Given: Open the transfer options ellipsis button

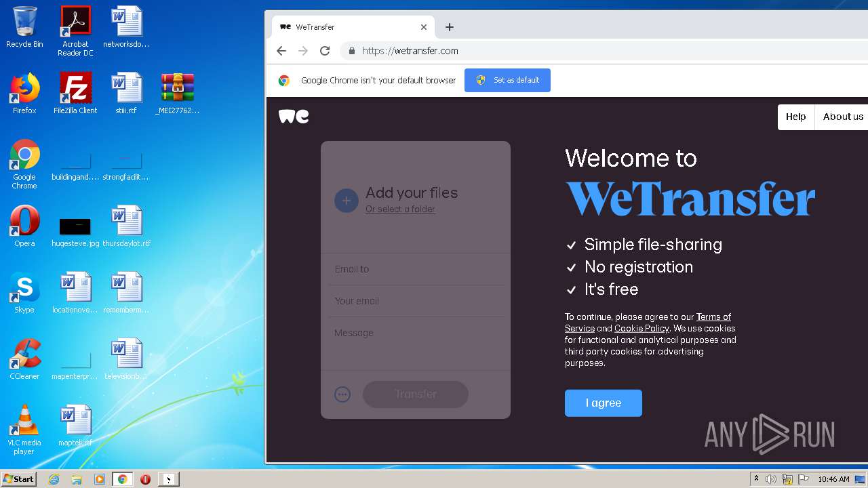Looking at the screenshot, I should 342,394.
